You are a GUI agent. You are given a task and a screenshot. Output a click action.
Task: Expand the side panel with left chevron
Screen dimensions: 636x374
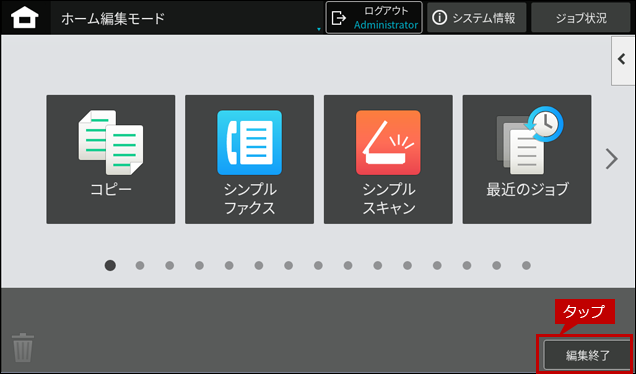click(x=623, y=60)
